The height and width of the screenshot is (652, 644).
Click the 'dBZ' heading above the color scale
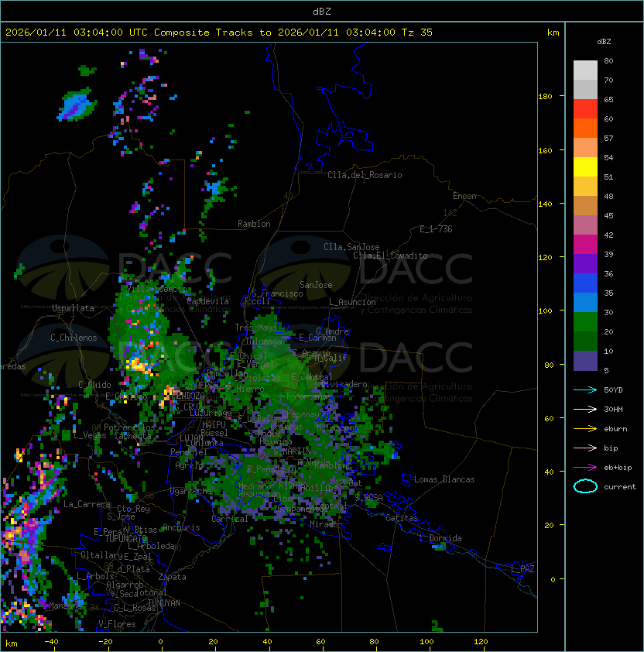point(604,42)
